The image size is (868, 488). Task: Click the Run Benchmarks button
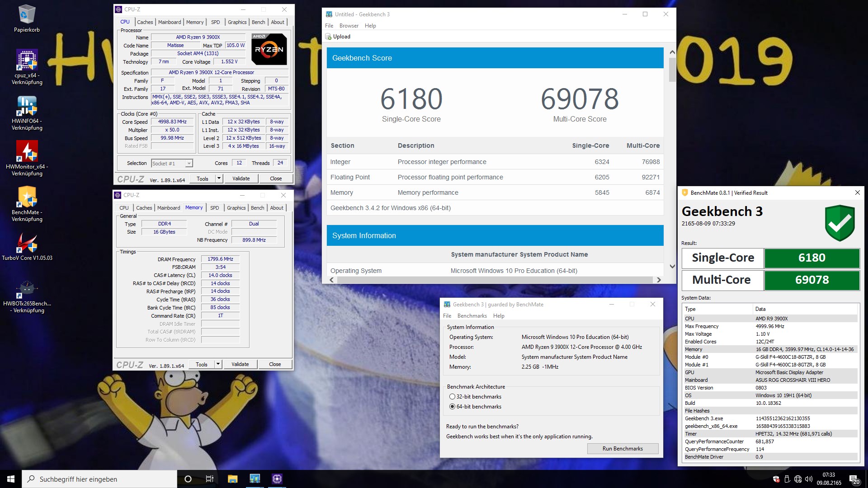click(x=623, y=449)
